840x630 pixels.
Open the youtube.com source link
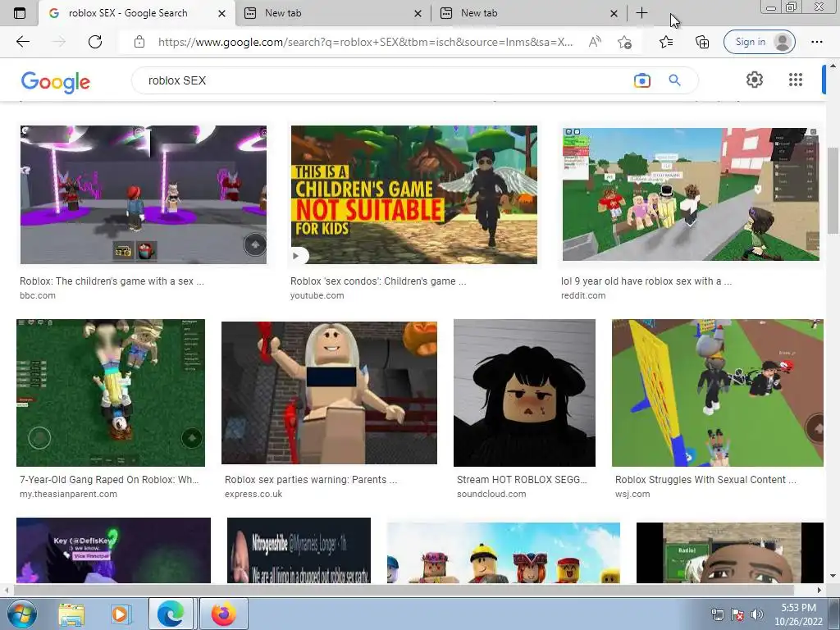point(317,295)
